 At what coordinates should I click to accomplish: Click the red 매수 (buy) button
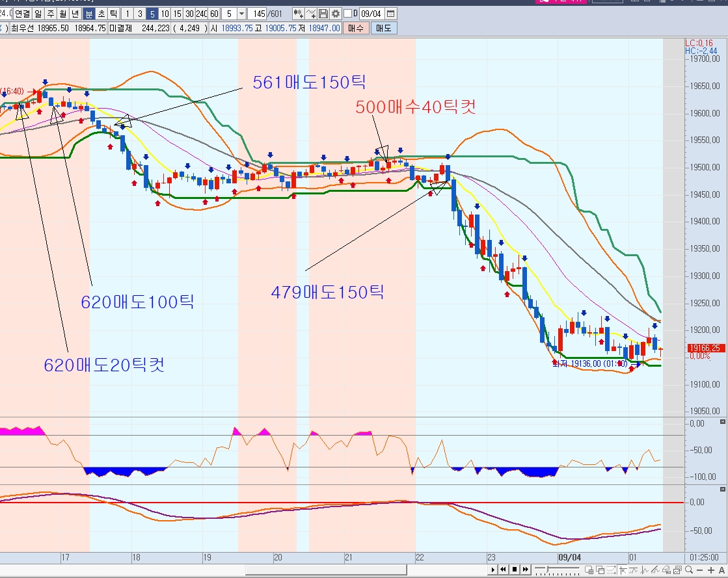pyautogui.click(x=355, y=28)
